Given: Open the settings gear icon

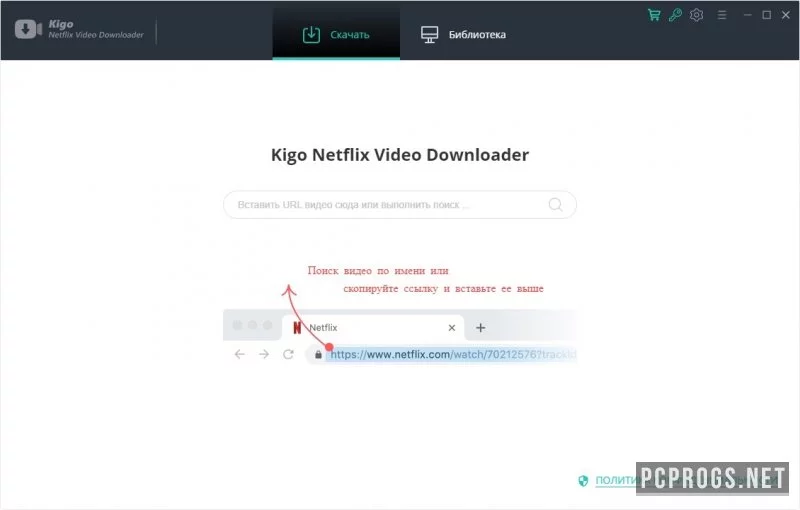Looking at the screenshot, I should (x=696, y=15).
